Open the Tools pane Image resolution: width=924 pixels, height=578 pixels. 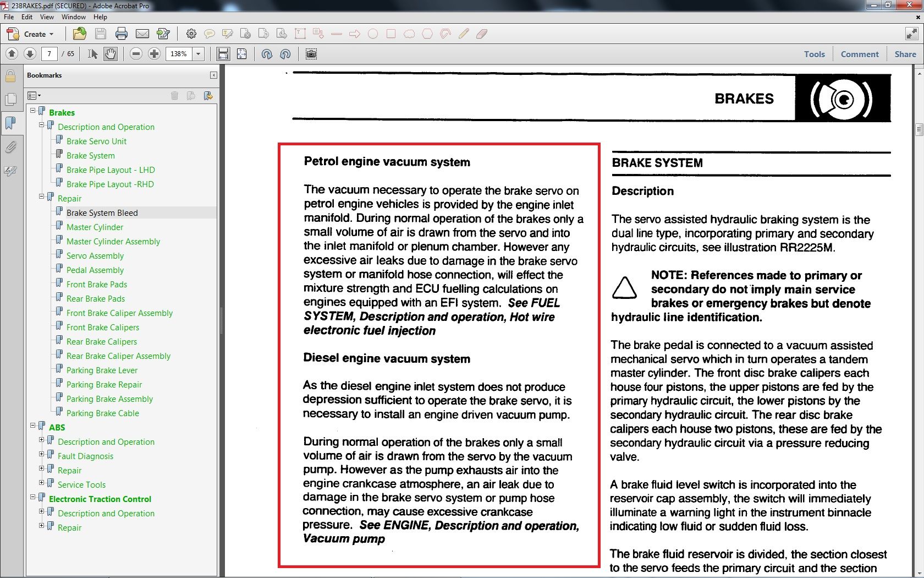tap(814, 54)
